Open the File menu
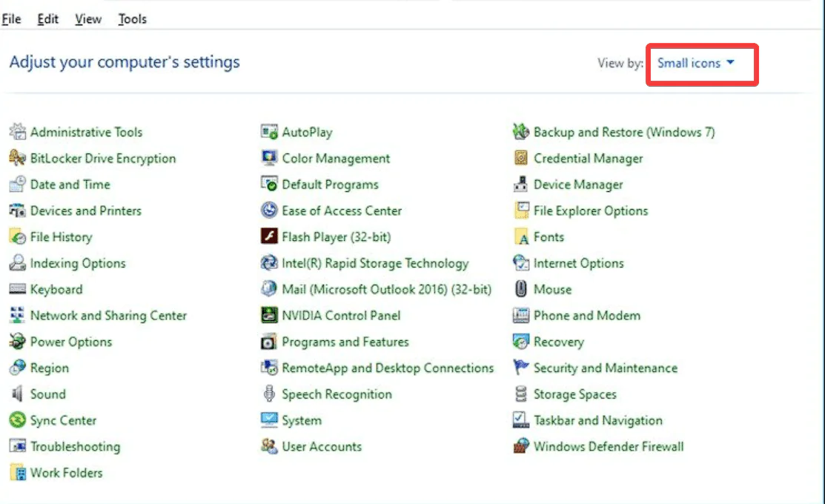825x504 pixels. (x=12, y=19)
